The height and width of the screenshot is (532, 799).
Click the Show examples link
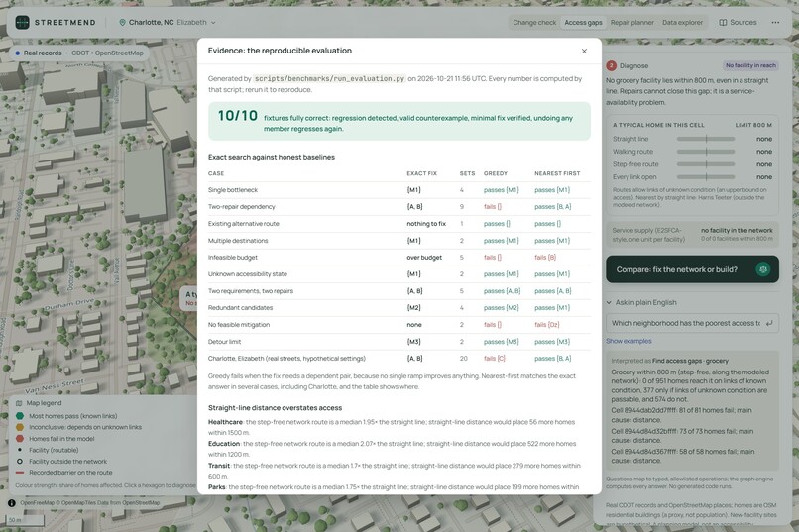point(628,341)
